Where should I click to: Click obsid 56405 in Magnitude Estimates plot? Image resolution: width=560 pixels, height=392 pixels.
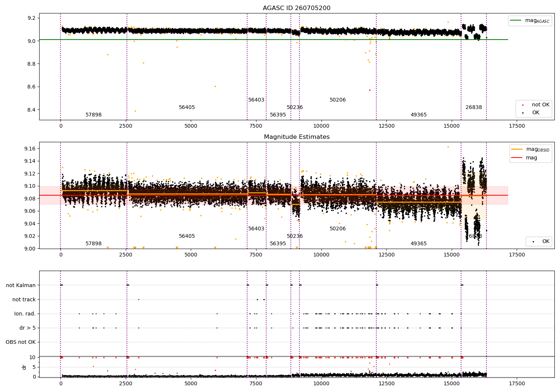click(187, 236)
